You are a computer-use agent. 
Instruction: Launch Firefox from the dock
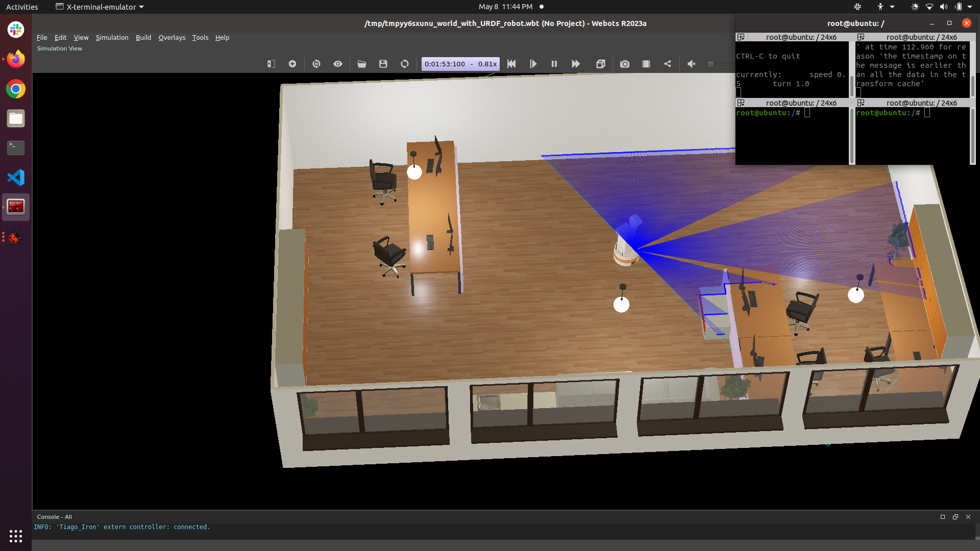click(16, 59)
